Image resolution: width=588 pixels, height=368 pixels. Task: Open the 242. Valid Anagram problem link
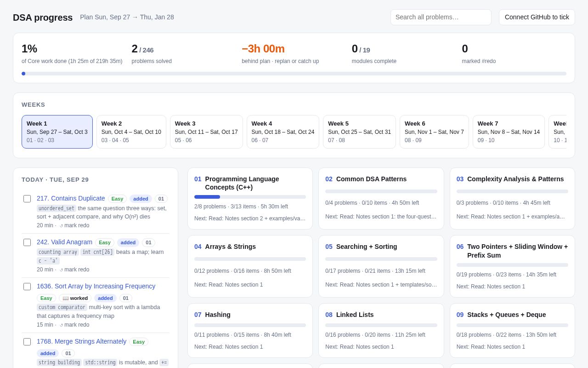(x=64, y=242)
